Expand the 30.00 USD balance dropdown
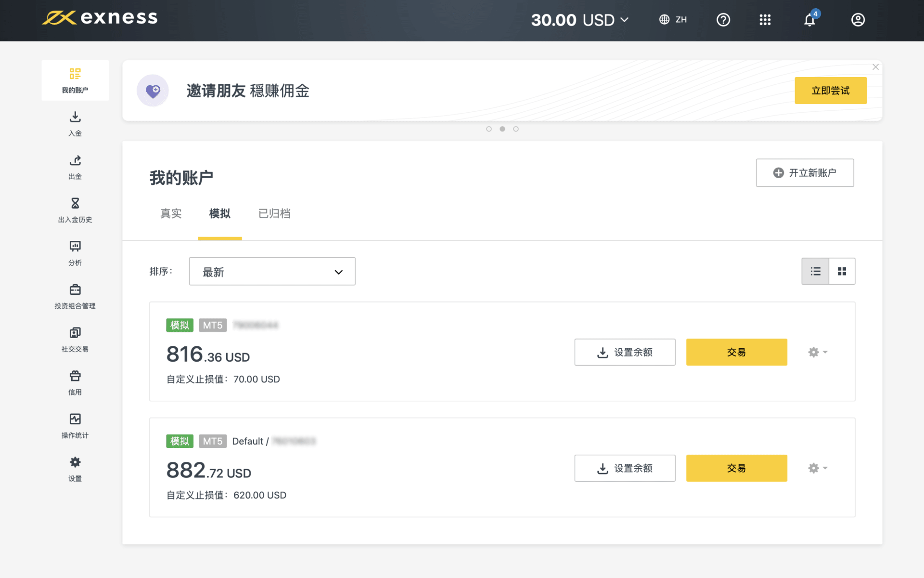Viewport: 924px width, 578px height. point(580,20)
